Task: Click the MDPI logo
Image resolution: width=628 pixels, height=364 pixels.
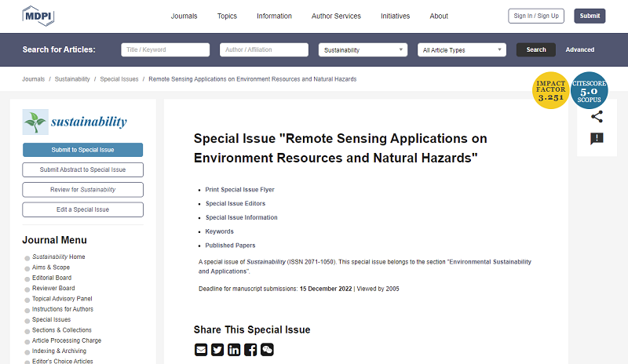Action: click(x=38, y=16)
